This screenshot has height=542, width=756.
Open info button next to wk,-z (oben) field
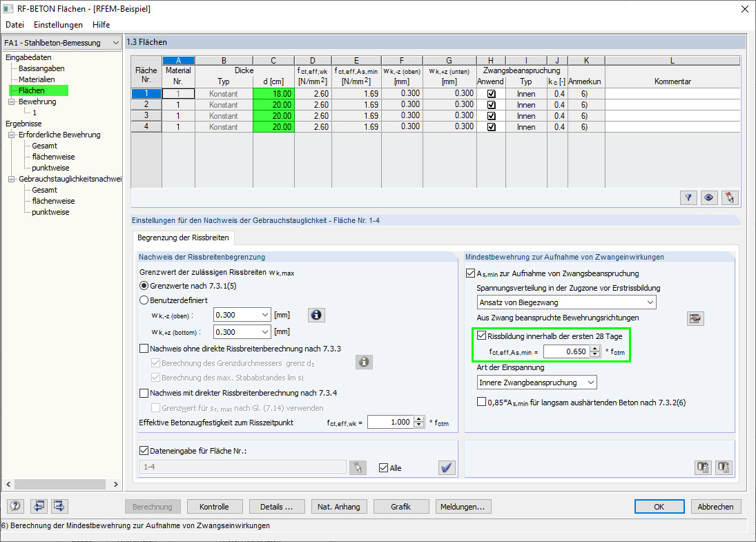tap(316, 315)
